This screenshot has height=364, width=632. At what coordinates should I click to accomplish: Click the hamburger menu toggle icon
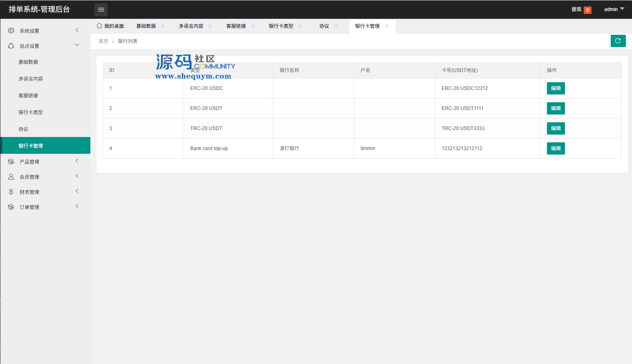pos(101,9)
